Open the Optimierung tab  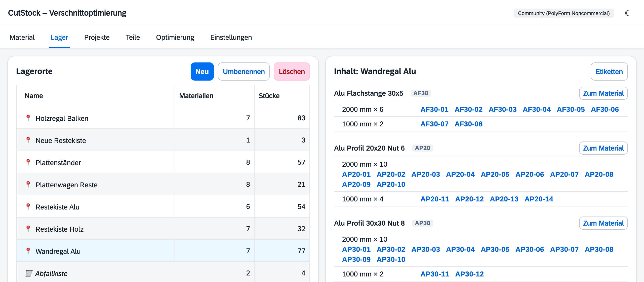pos(175,37)
